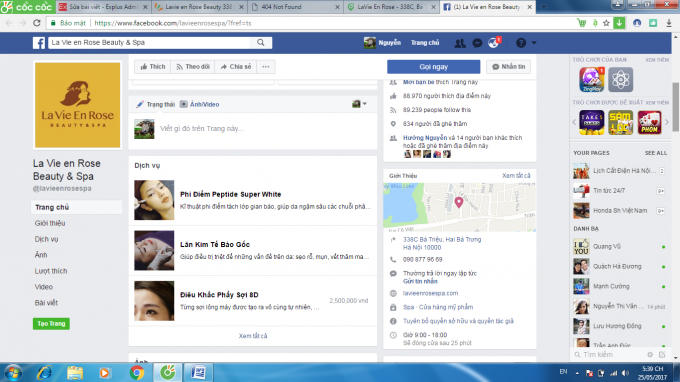This screenshot has height=382, width=680.
Task: Show next suggested games arrow
Action: pyautogui.click(x=667, y=122)
